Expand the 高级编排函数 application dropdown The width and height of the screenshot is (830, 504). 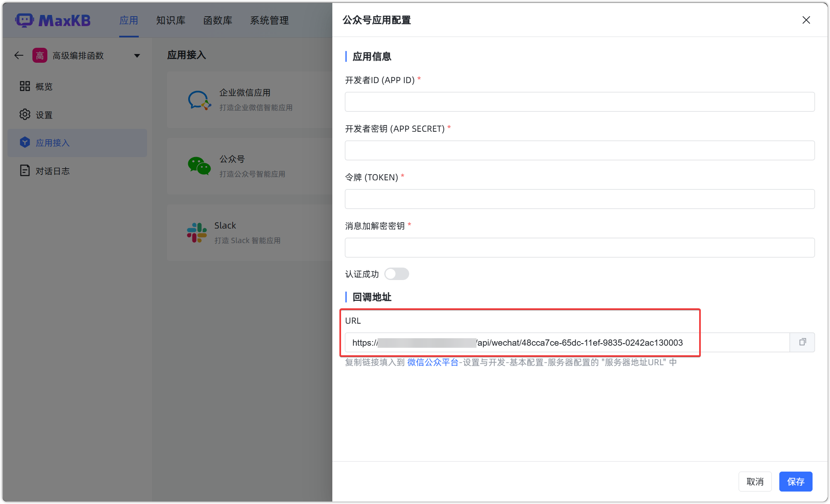click(137, 55)
